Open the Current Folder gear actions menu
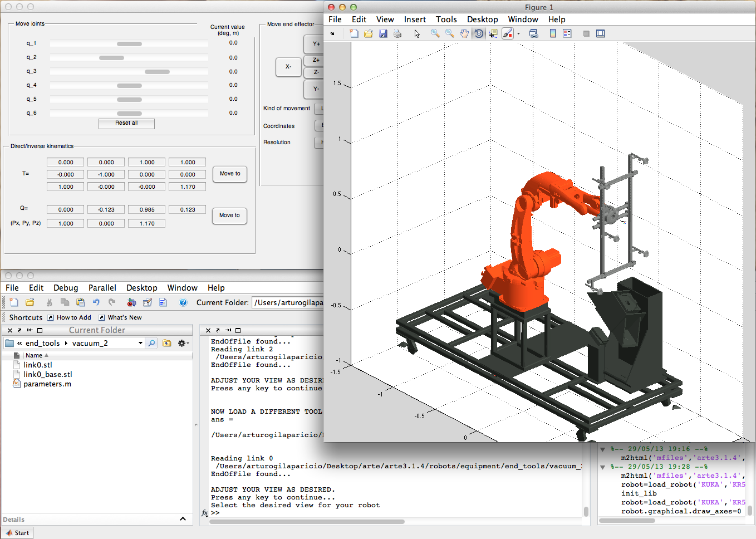Viewport: 756px width, 539px height. point(183,343)
